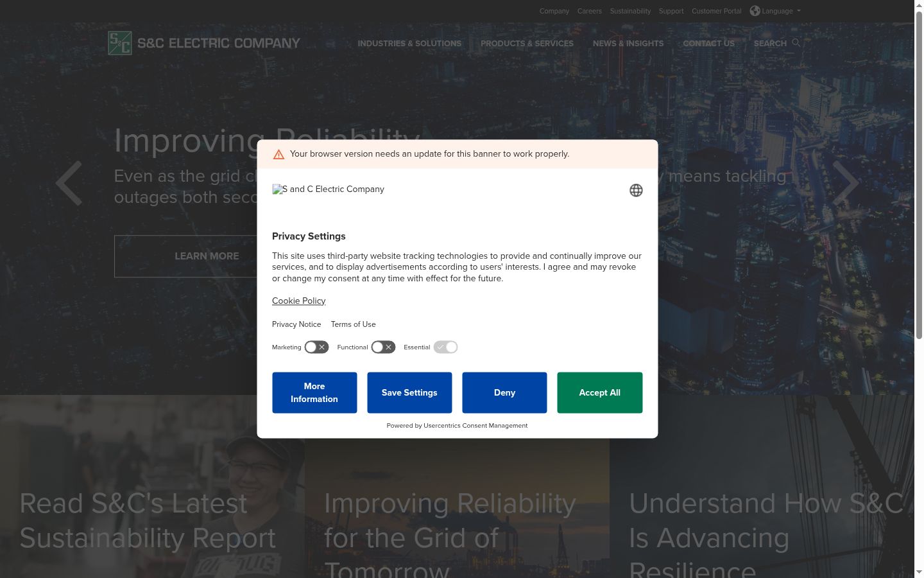Click the Privacy Settings heading
Viewport: 924px width, 578px height.
click(309, 236)
